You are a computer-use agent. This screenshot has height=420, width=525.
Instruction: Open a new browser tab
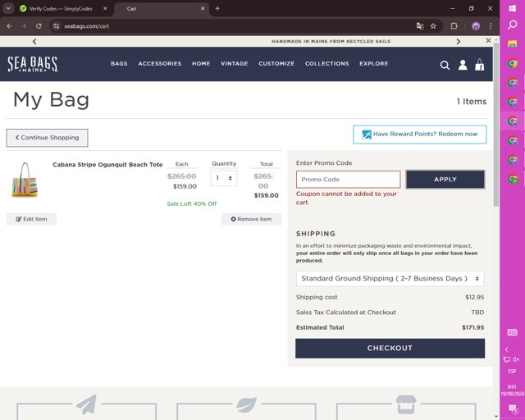click(217, 8)
